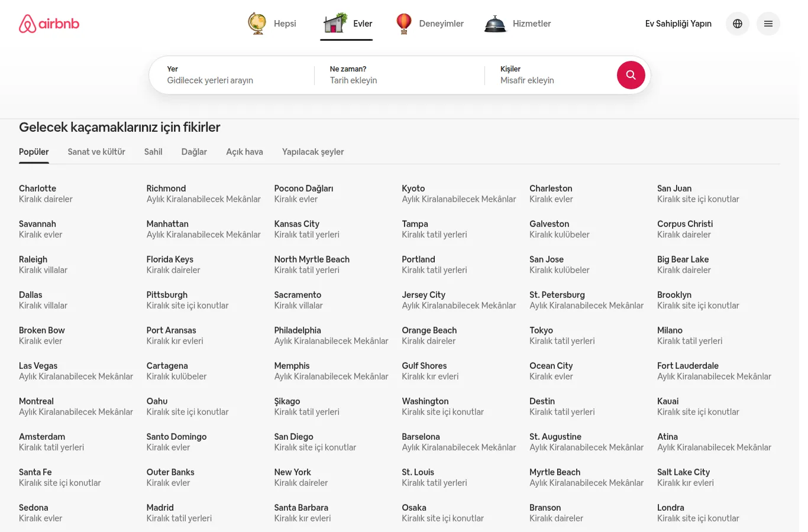Choose the Hizmetler service bell icon
The width and height of the screenshot is (808, 532).
coord(495,24)
